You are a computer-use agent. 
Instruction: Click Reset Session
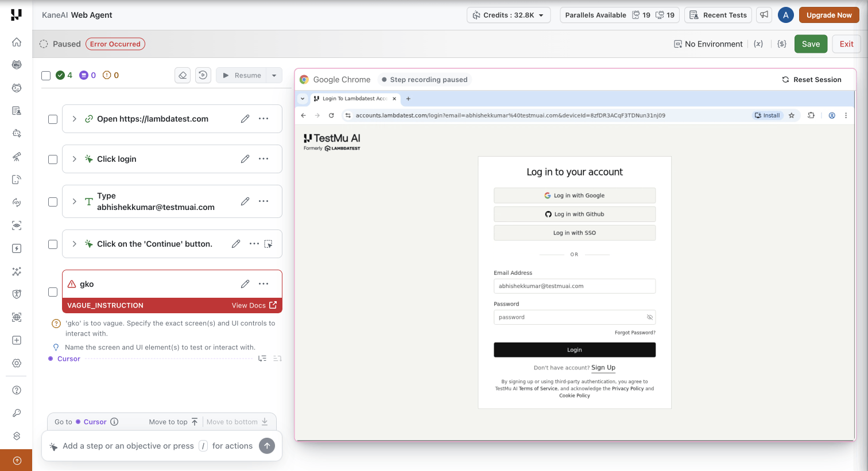pos(812,80)
